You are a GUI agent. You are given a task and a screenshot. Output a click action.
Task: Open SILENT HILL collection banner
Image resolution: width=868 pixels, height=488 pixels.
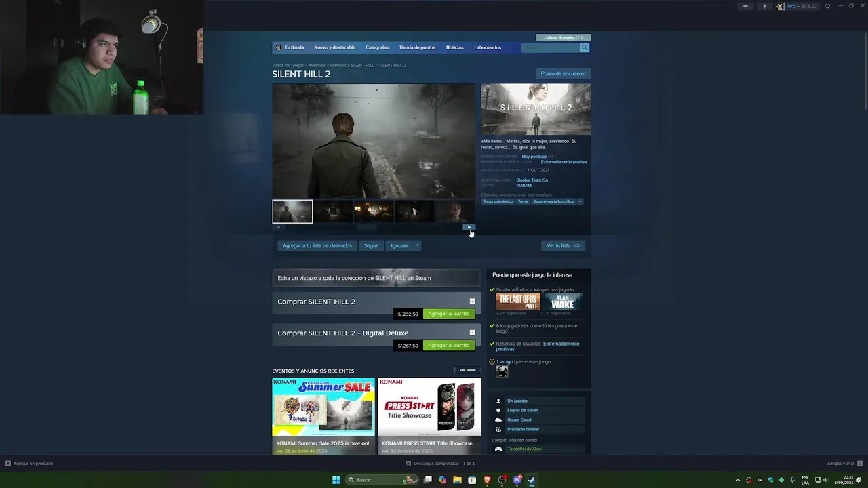(x=376, y=278)
